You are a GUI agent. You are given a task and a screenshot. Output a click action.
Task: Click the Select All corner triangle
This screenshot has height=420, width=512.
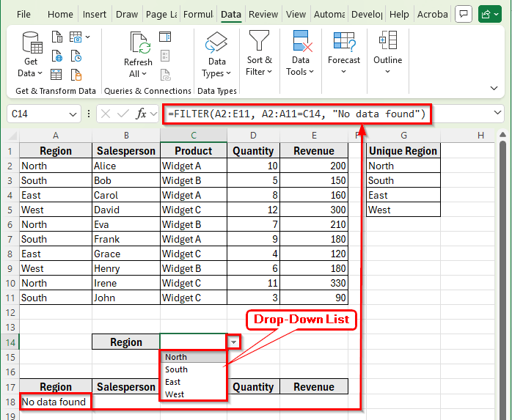click(x=12, y=135)
